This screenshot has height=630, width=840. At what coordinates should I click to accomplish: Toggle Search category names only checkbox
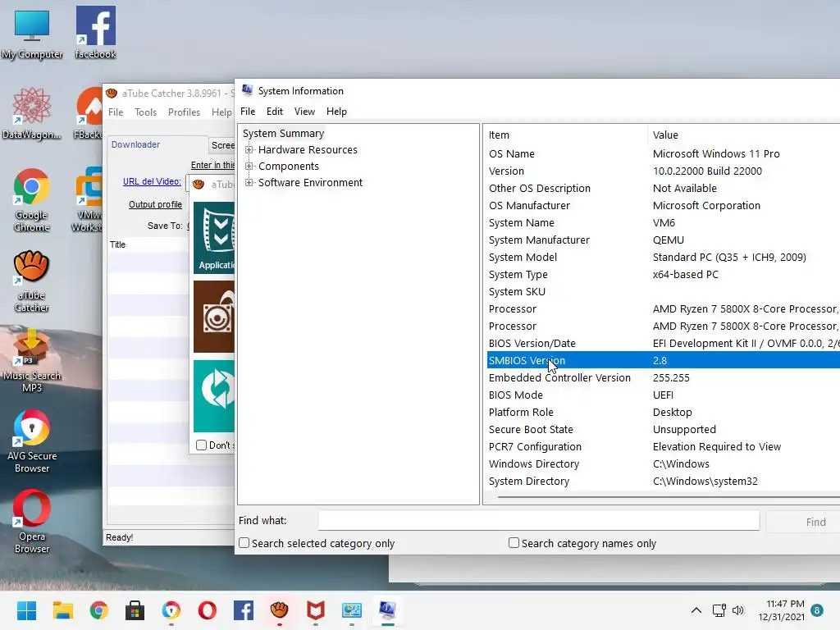(514, 543)
